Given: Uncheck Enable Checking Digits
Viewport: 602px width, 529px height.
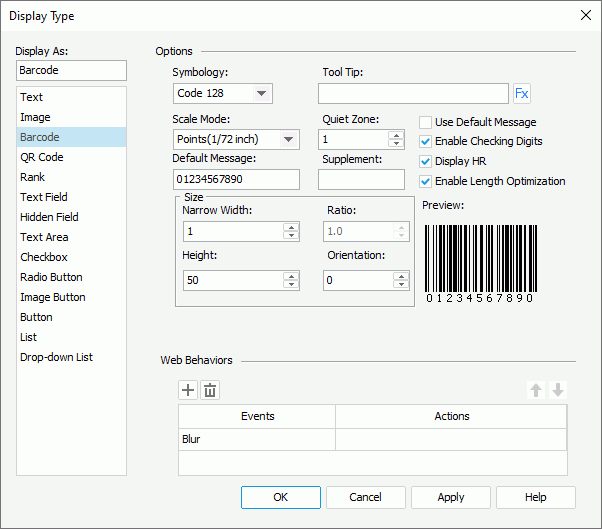Looking at the screenshot, I should click(x=426, y=141).
